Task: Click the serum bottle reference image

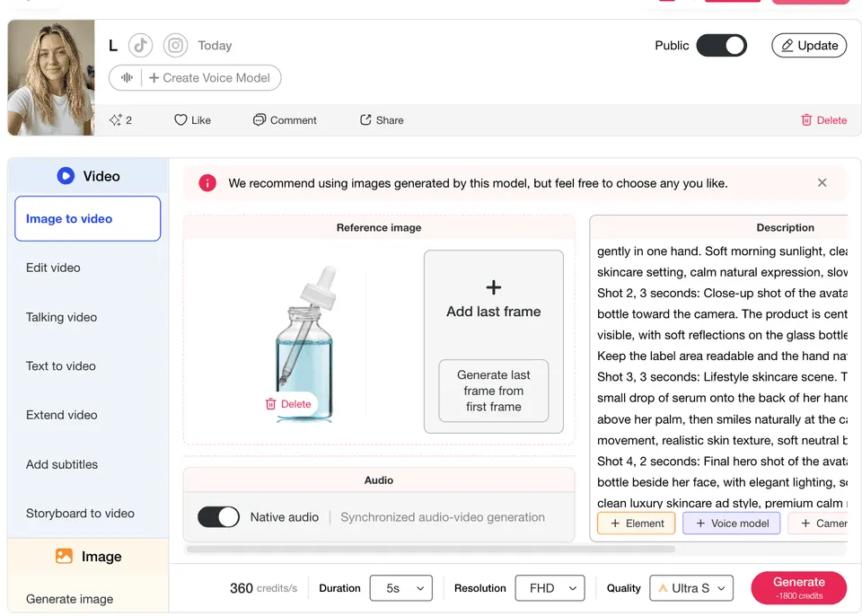Action: pyautogui.click(x=304, y=344)
